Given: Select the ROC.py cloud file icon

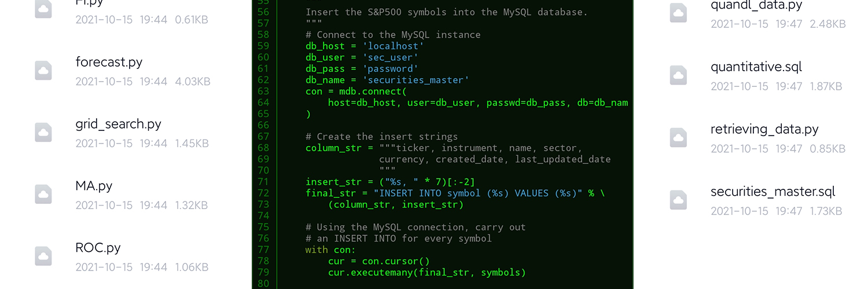Looking at the screenshot, I should tap(43, 256).
